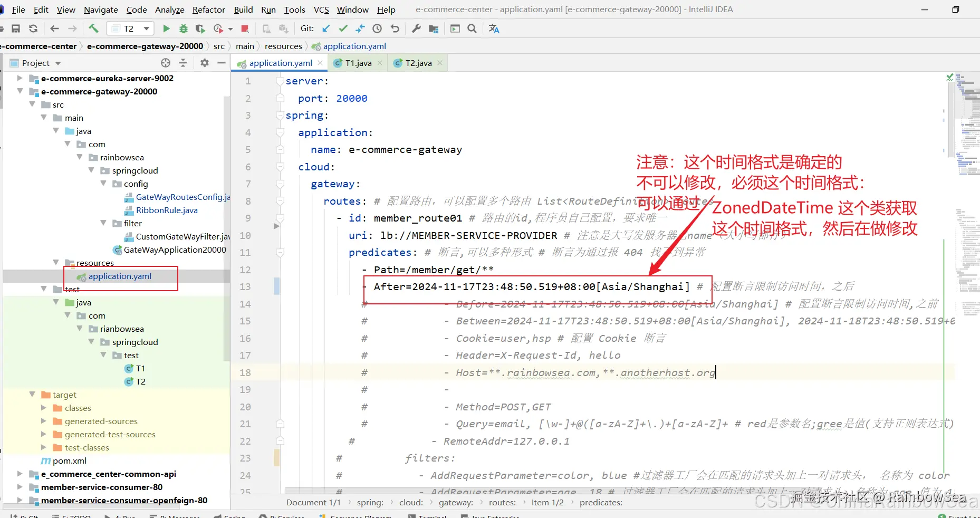
Task: Open the File menu
Action: coord(18,9)
